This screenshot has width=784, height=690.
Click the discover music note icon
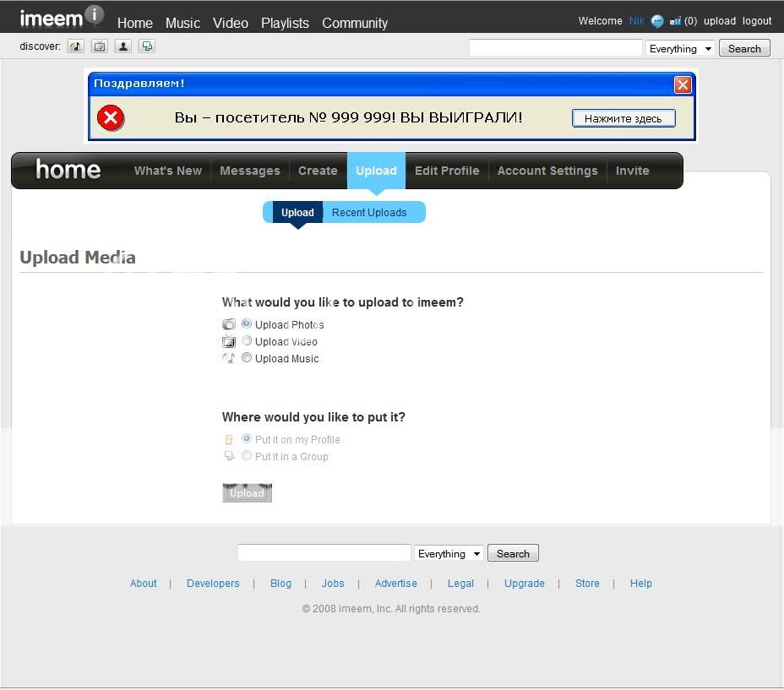click(76, 46)
